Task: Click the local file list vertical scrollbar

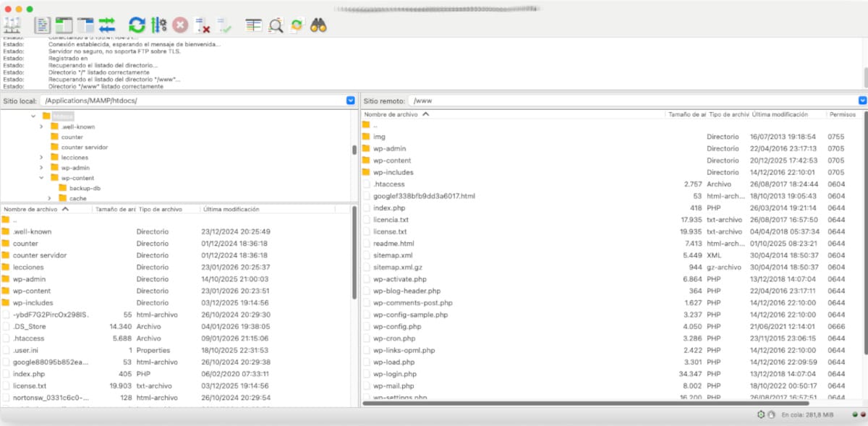Action: click(354, 253)
